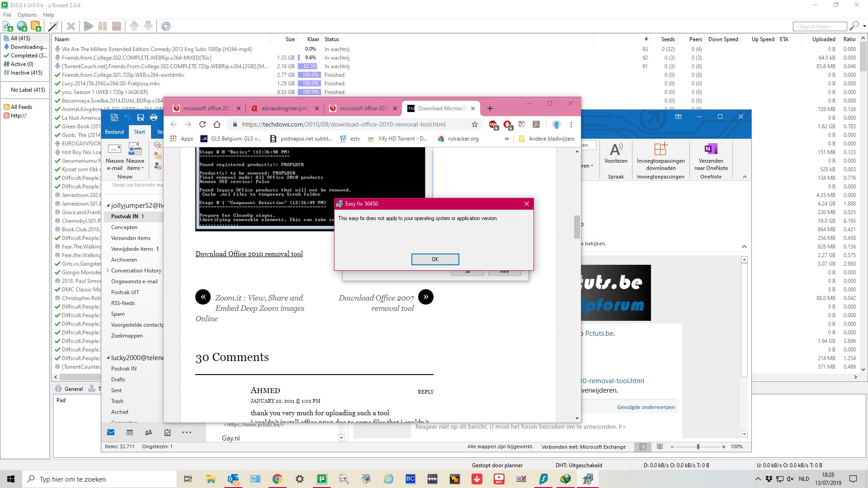Close the Easy fix 50450 dialog with X
Screen dimensions: 868x488
[527, 204]
